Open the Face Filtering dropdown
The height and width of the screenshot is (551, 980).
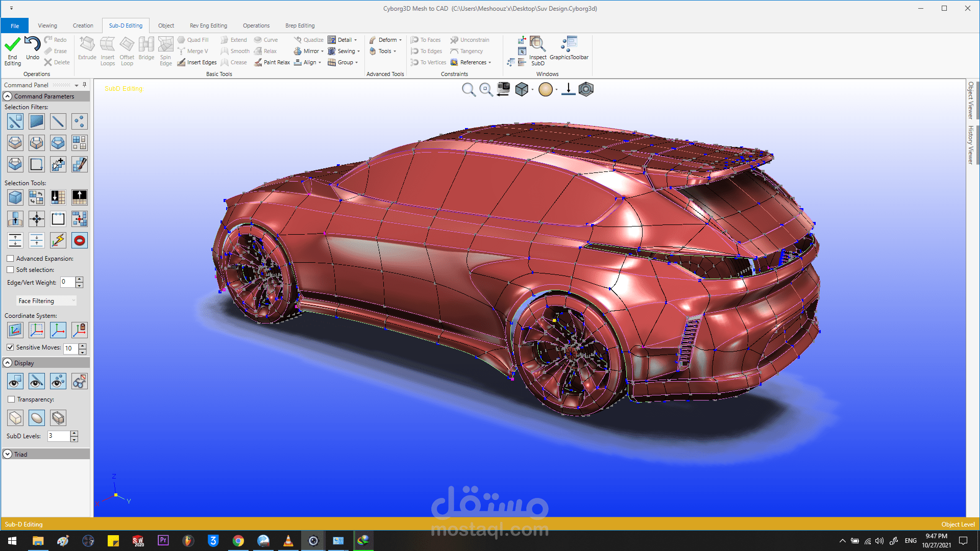click(46, 301)
